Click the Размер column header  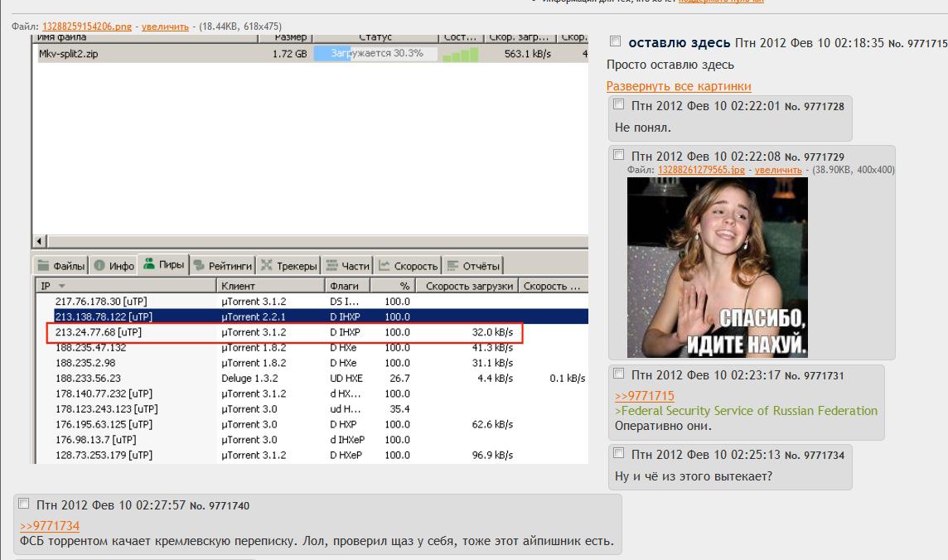[285, 38]
